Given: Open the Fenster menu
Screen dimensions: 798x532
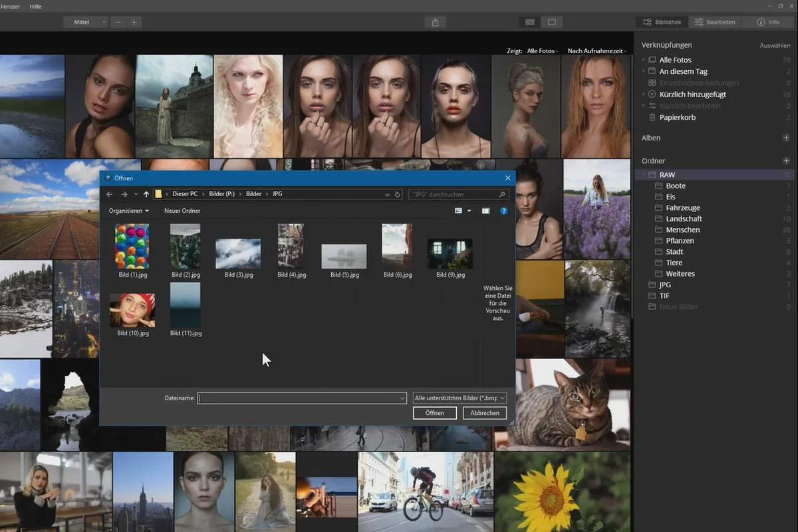Looking at the screenshot, I should point(9,6).
